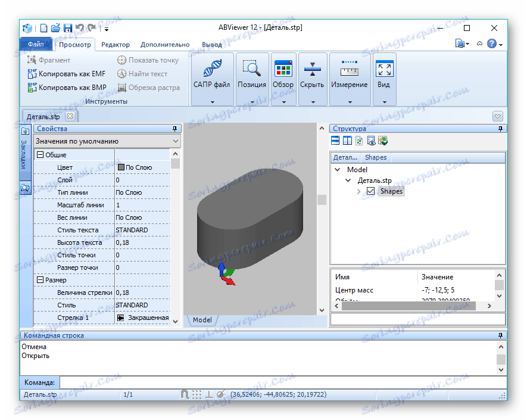This screenshot has width=527, height=420.
Task: Click the Команда input field
Action: [x=283, y=382]
